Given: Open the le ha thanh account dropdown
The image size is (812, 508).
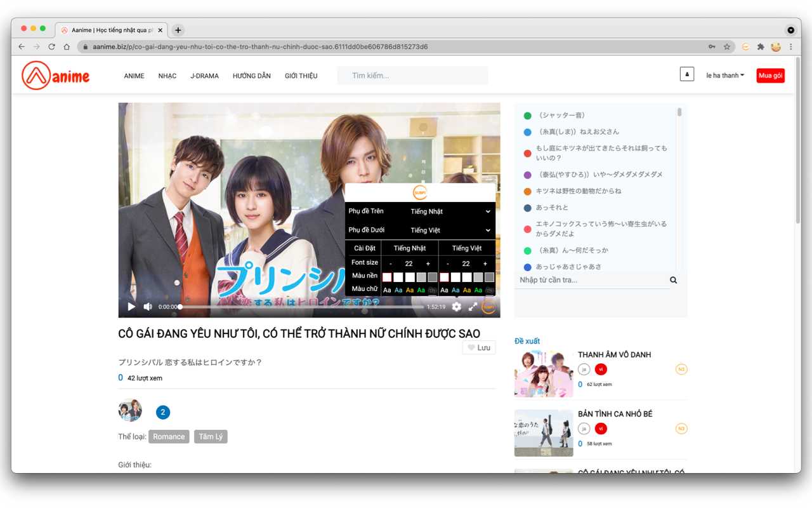Looking at the screenshot, I should 725,76.
